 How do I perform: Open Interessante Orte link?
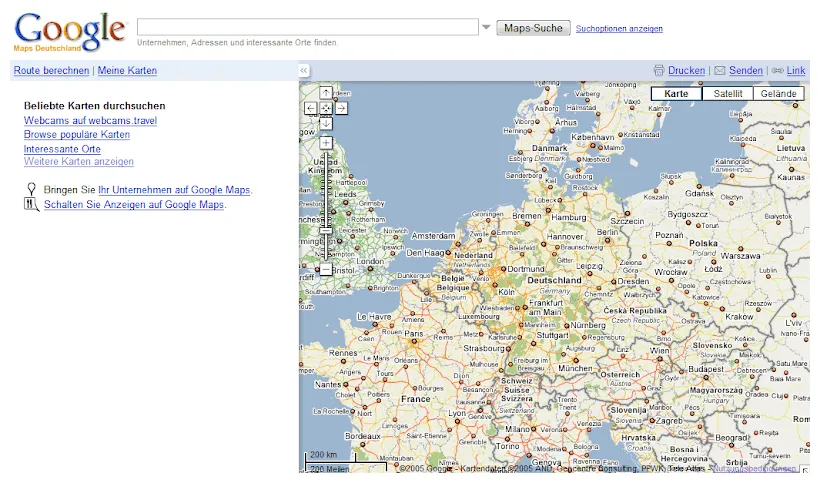point(62,149)
